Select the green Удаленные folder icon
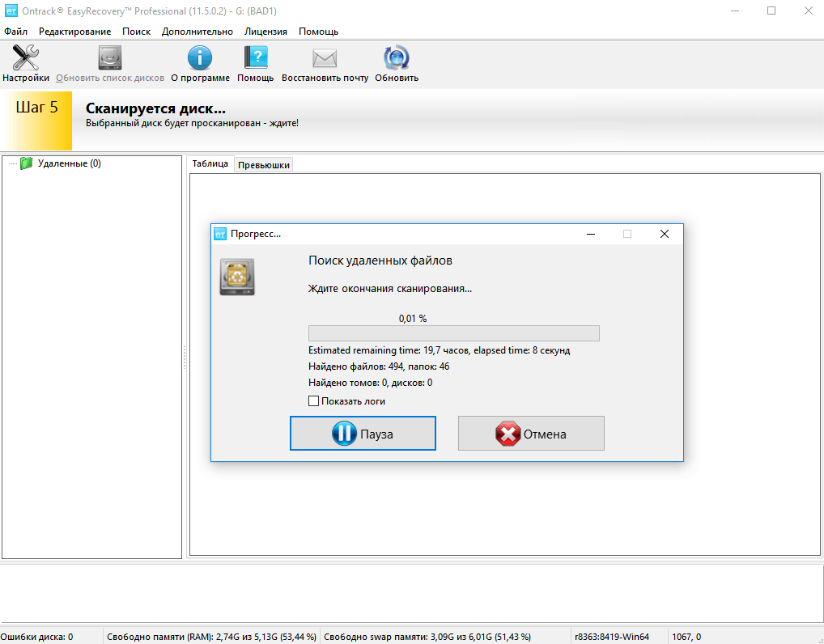Screen dimensions: 824x644 tap(27, 163)
